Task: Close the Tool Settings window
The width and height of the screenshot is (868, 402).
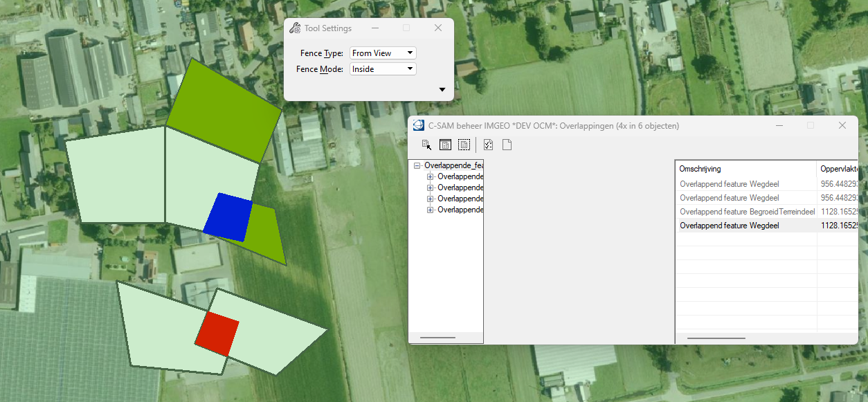Action: pos(438,28)
